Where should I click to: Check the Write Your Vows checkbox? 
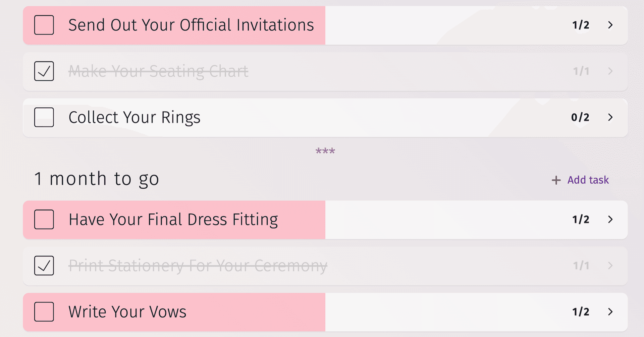pos(44,312)
